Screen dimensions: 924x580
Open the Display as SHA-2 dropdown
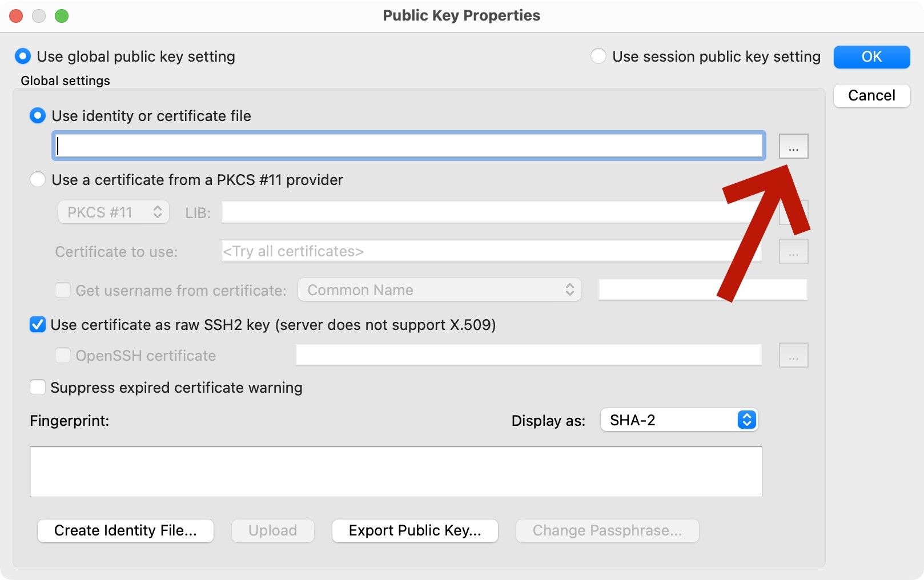pos(679,420)
